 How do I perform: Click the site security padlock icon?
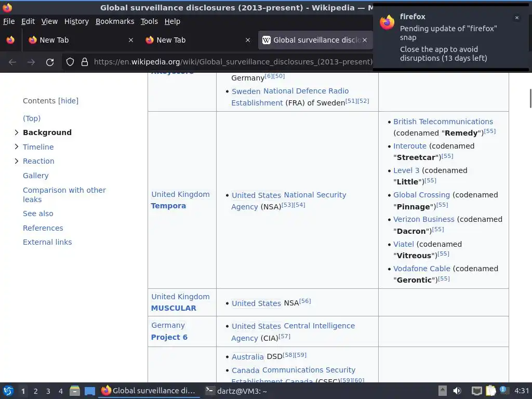click(85, 62)
